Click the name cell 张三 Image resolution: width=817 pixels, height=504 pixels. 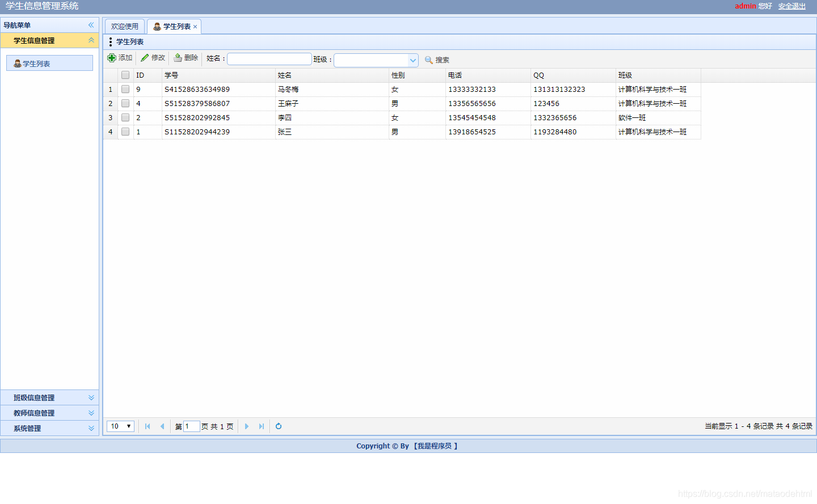click(x=285, y=132)
